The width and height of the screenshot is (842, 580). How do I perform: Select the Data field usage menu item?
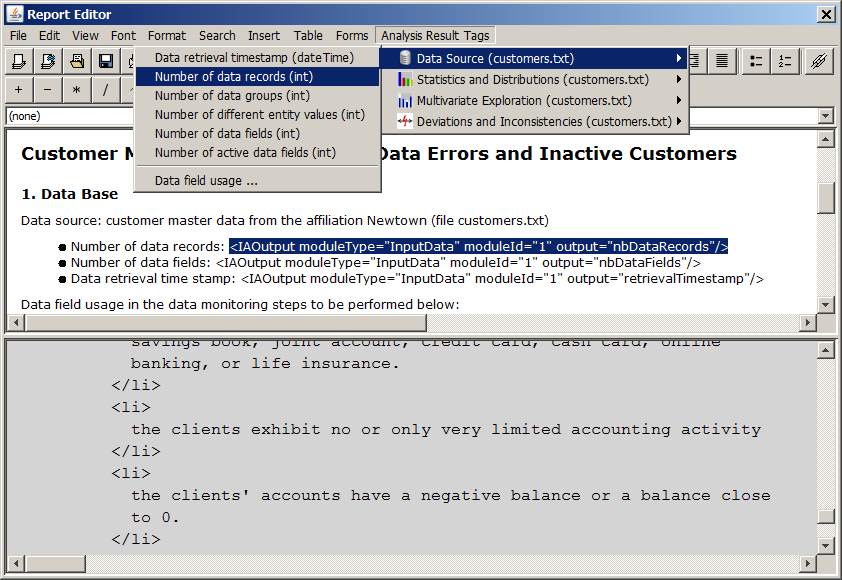coord(208,180)
